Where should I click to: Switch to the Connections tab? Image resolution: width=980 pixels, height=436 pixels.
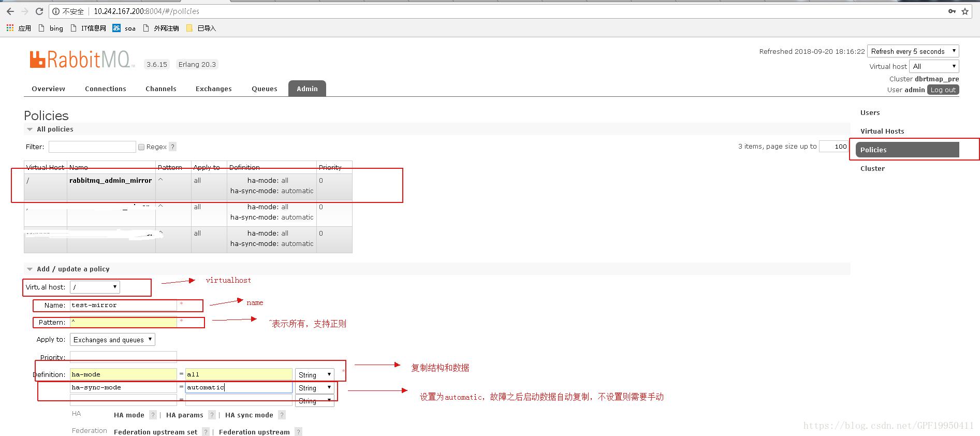coord(106,89)
